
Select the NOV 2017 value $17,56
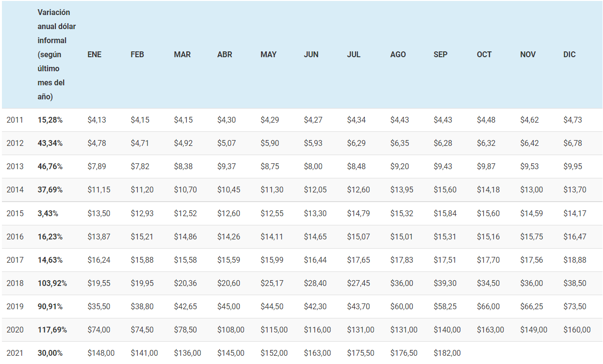tap(531, 260)
